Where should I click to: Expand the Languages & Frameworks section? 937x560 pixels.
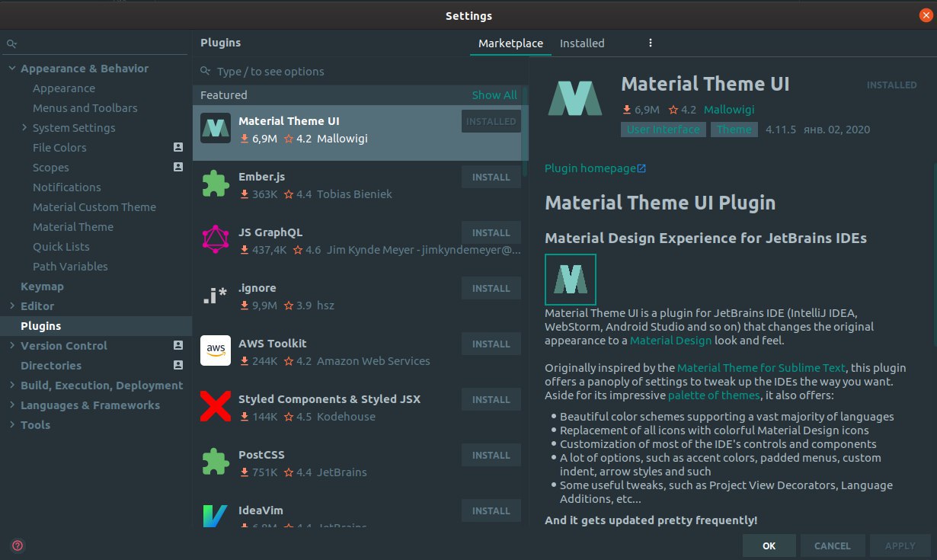coord(12,405)
